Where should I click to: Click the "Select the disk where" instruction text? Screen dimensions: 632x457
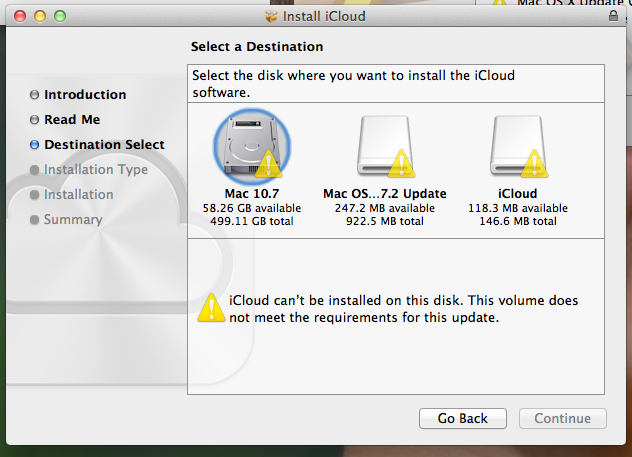point(353,83)
